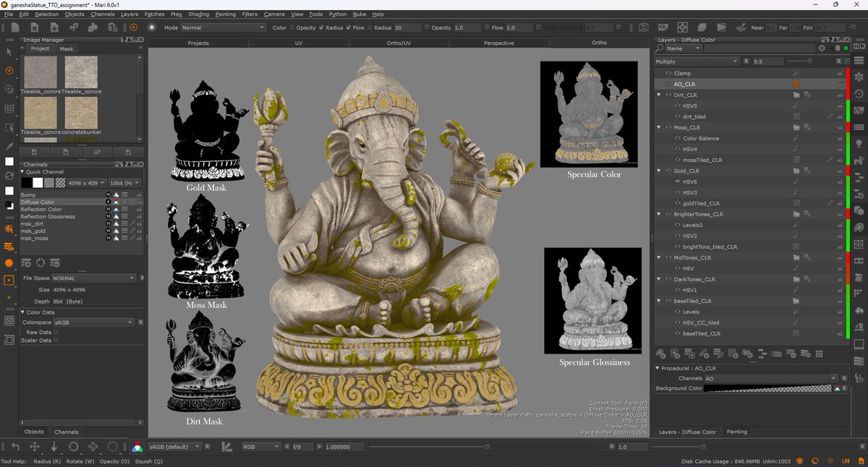Open the Channels AO dropdown
The width and height of the screenshot is (868, 467).
(771, 378)
